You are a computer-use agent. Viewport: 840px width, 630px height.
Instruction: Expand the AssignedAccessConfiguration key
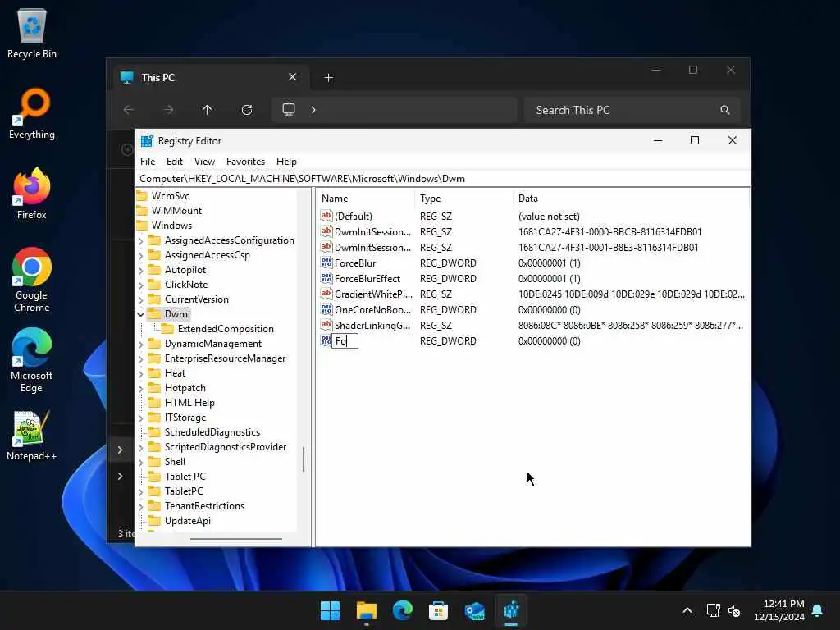[x=141, y=240]
